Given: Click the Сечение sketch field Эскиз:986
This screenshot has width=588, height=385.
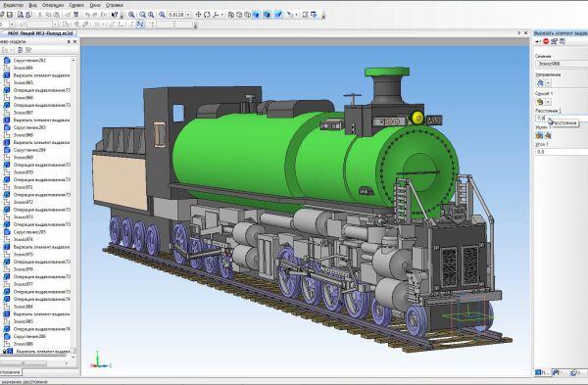Looking at the screenshot, I should (562, 64).
